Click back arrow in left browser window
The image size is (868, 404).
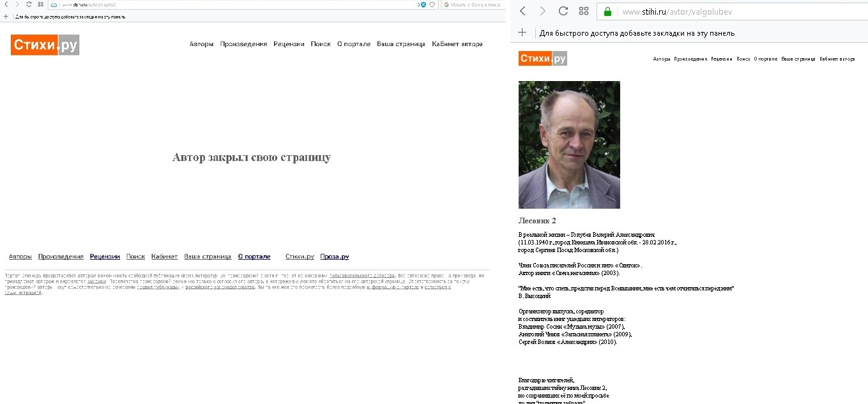click(6, 4)
